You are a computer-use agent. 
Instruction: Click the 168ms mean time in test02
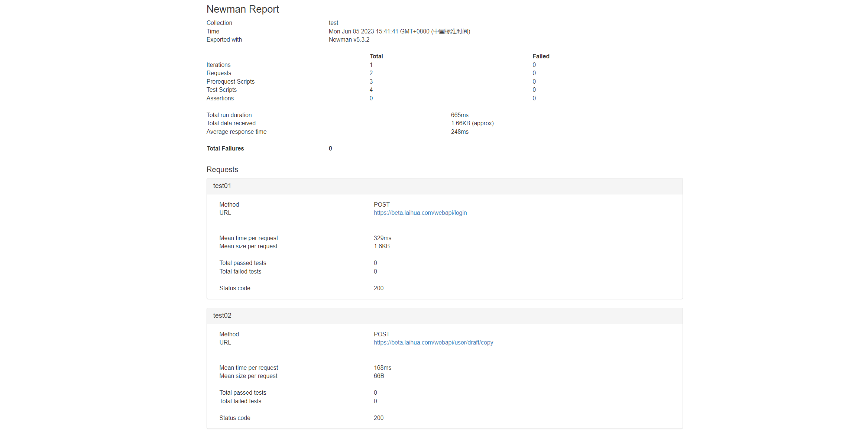pyautogui.click(x=382, y=368)
